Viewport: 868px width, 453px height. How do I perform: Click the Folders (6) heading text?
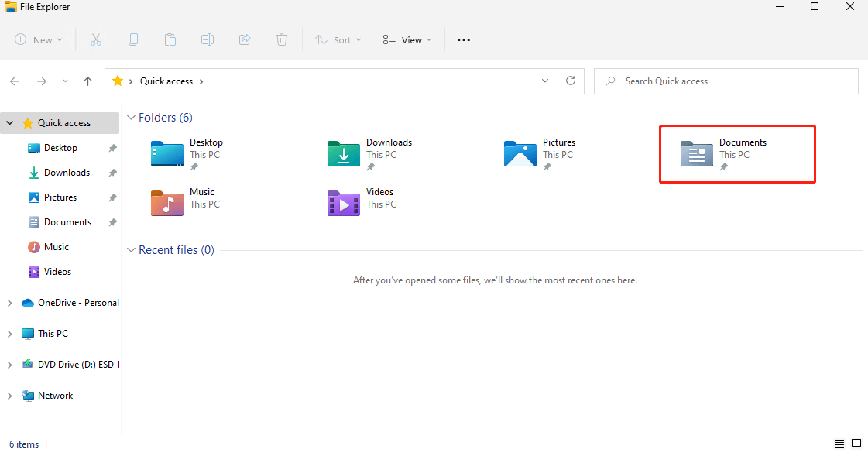[x=166, y=118]
